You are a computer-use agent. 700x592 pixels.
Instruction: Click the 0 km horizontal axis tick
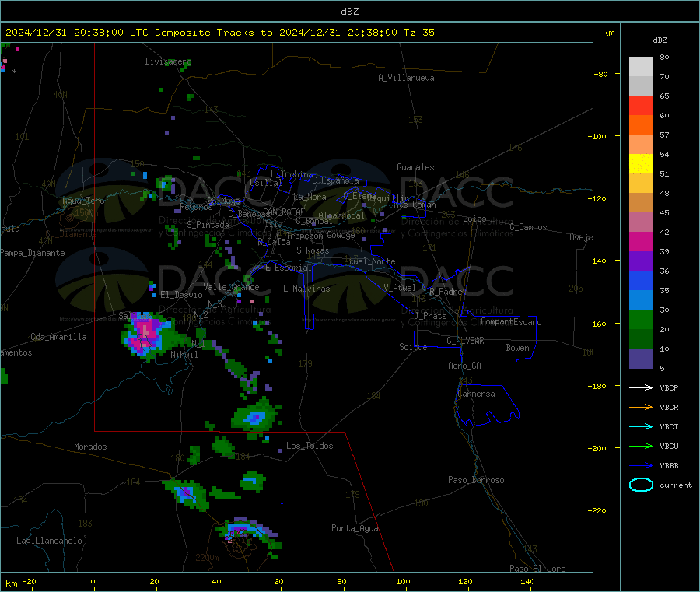click(x=93, y=582)
